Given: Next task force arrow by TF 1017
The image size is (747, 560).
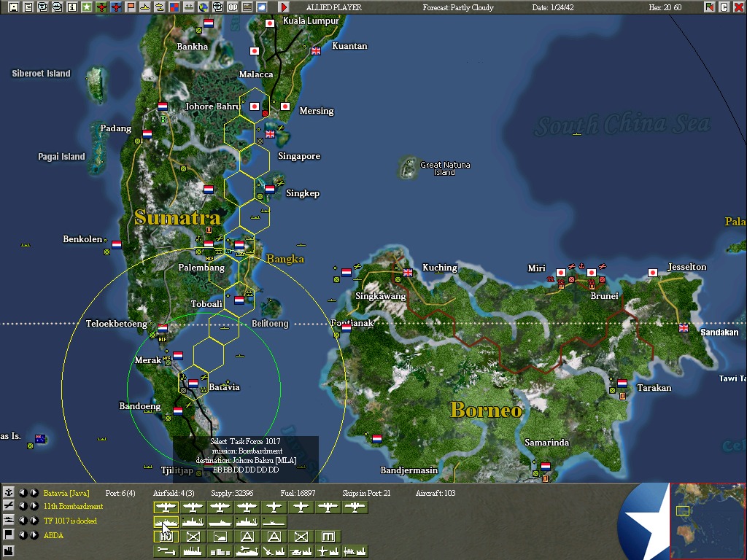Looking at the screenshot, I should [x=34, y=521].
